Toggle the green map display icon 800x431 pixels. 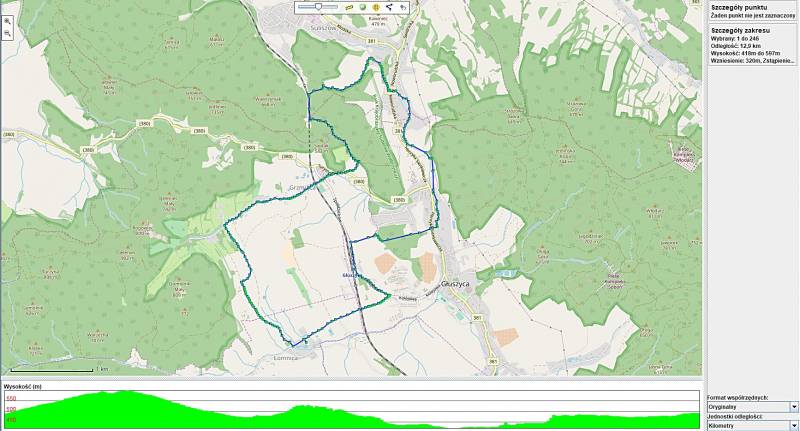coord(362,7)
